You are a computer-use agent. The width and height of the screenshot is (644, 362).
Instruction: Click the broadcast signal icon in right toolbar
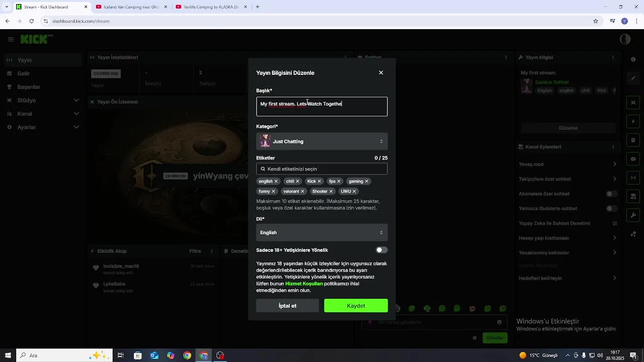point(633,177)
